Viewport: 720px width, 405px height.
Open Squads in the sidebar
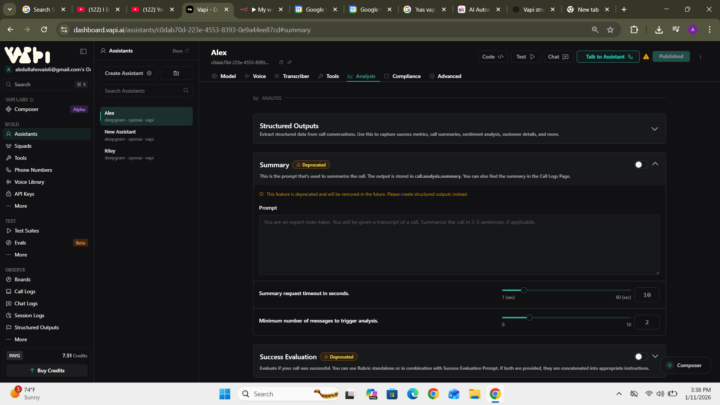(23, 146)
